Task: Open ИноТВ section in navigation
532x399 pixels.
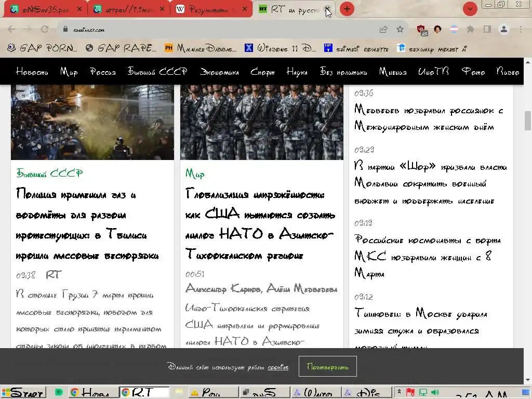Action: click(434, 72)
